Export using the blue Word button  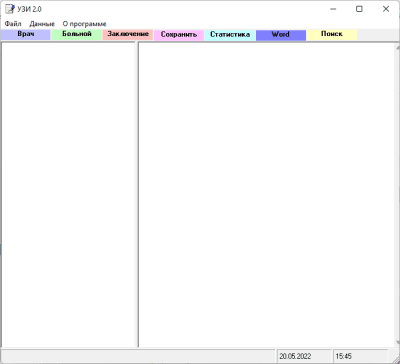[281, 35]
